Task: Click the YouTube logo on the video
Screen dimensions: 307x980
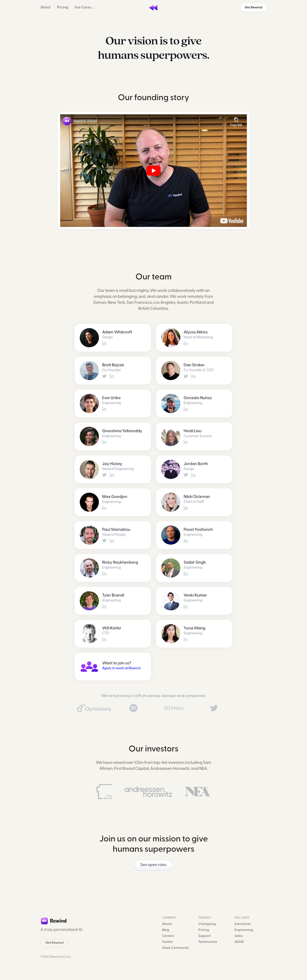Action: [x=232, y=221]
